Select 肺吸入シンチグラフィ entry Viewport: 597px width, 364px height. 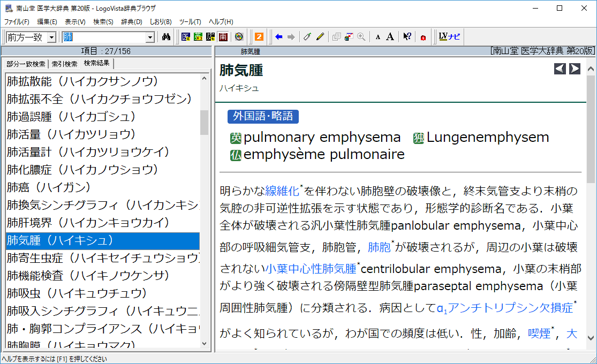point(103,311)
